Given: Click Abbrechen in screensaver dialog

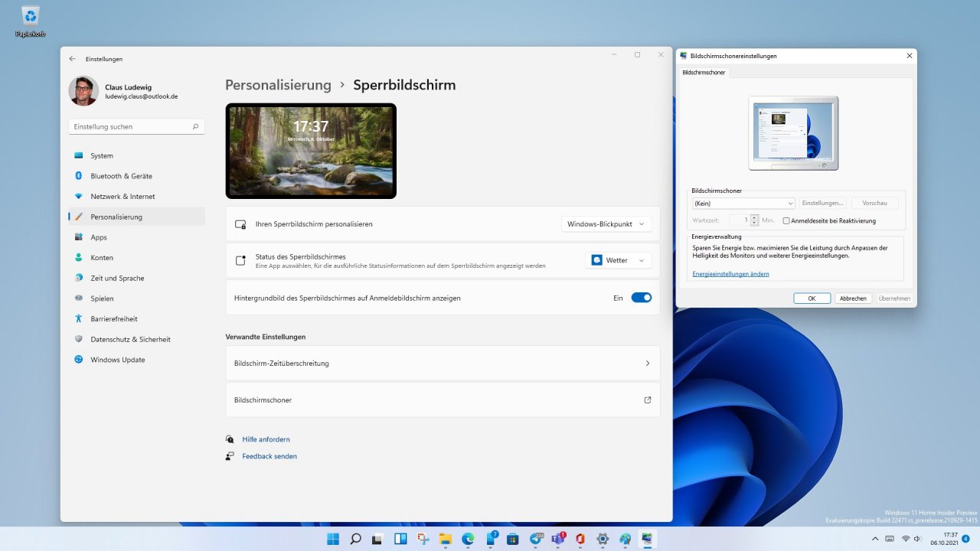Looking at the screenshot, I should click(x=853, y=298).
